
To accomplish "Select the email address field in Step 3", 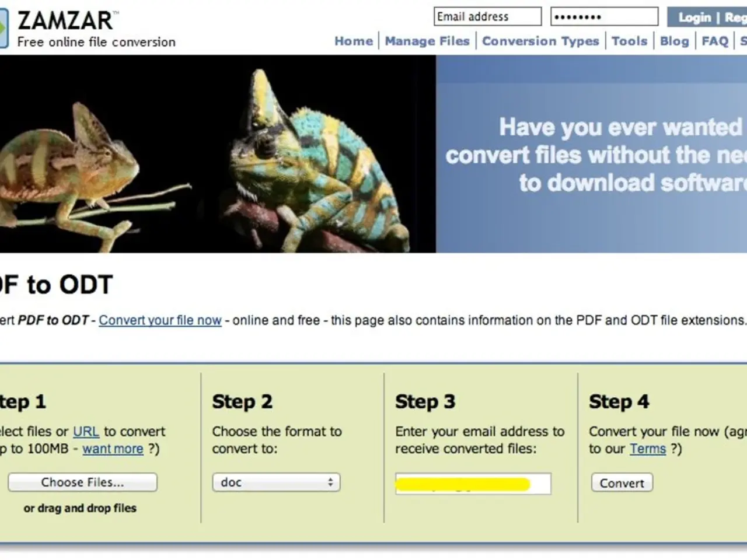I will pyautogui.click(x=473, y=482).
